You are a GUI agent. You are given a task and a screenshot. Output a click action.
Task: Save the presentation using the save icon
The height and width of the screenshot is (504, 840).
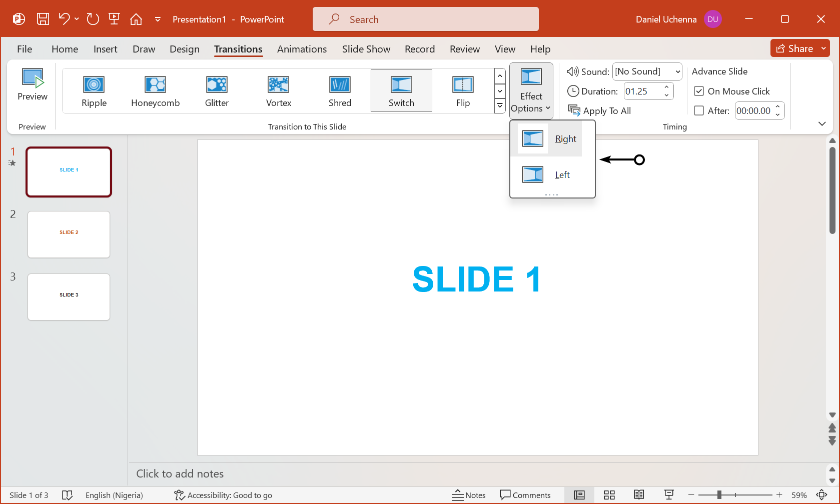[x=43, y=19]
